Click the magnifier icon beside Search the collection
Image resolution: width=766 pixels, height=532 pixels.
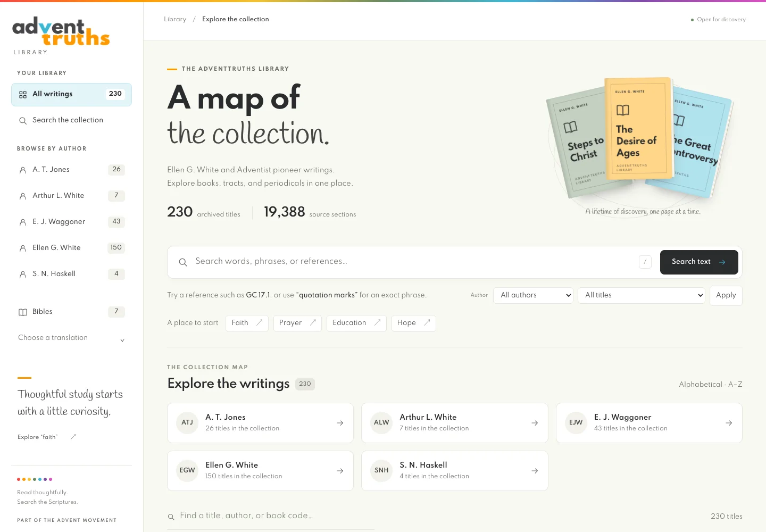point(23,121)
